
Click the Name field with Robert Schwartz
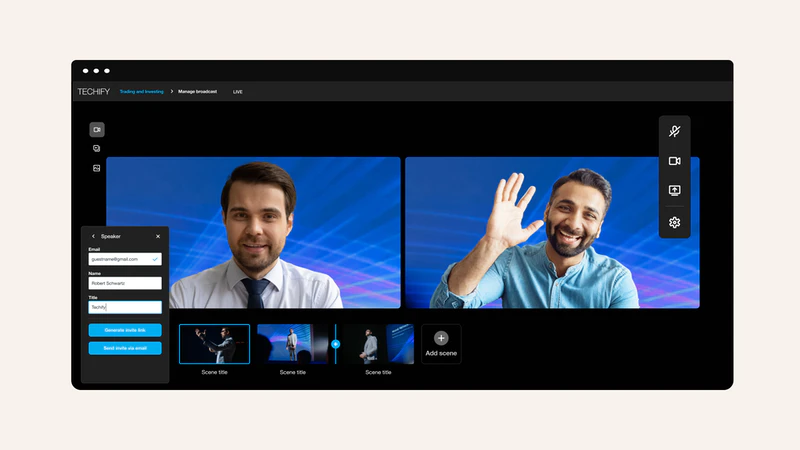click(x=125, y=283)
